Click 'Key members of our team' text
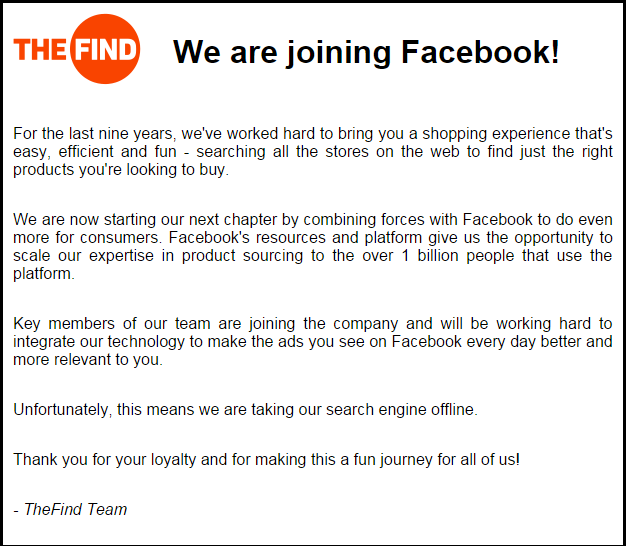 pos(112,323)
